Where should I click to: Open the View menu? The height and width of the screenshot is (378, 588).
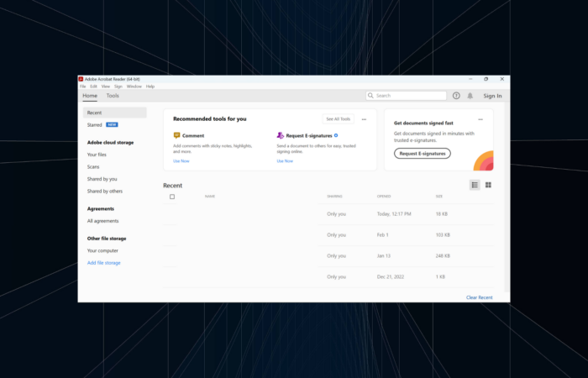tap(105, 87)
